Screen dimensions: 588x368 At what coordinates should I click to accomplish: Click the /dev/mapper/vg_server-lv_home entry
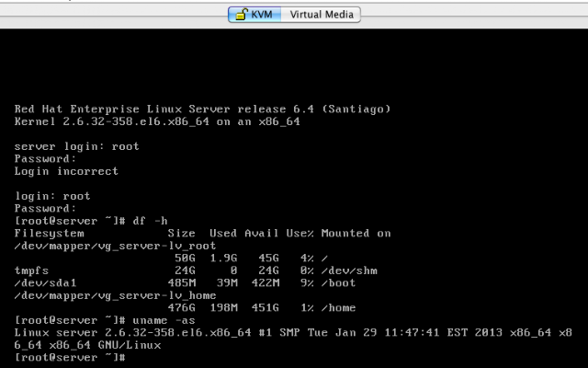(x=115, y=295)
